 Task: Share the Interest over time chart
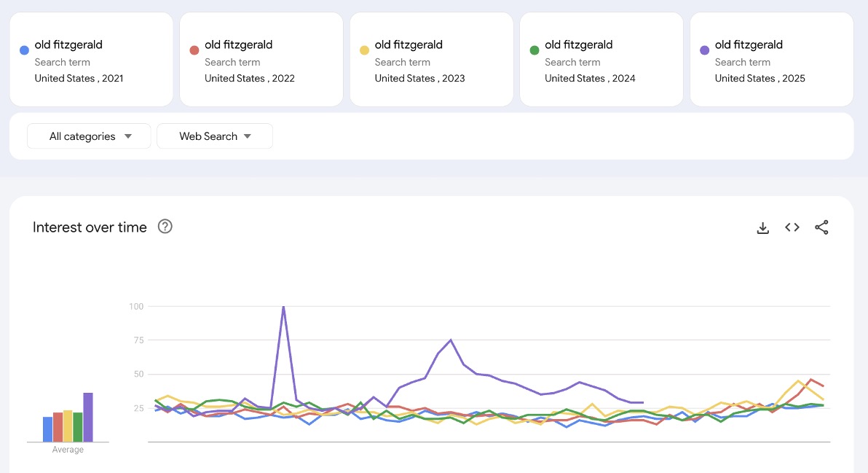[821, 228]
